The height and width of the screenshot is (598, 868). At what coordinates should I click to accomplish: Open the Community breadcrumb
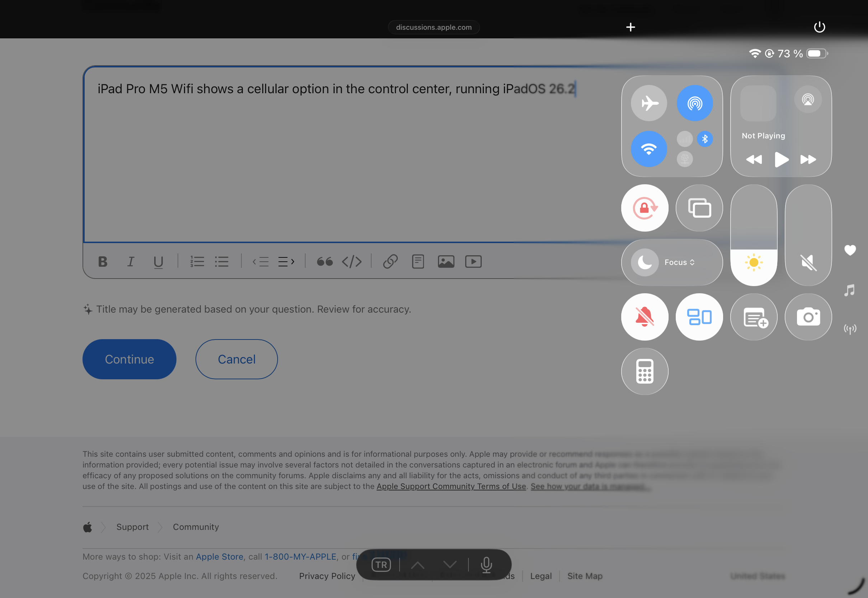point(195,527)
